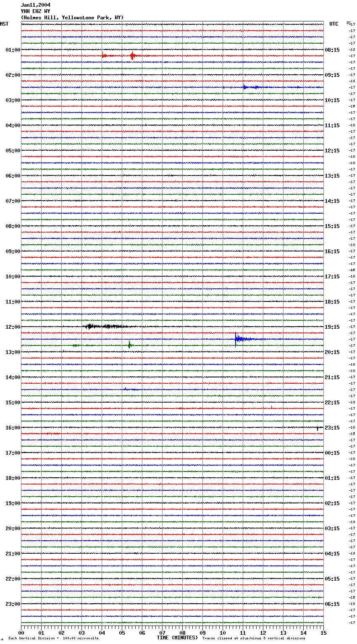Click the '11:15' UTC time label
The height and width of the screenshot is (644, 357).
click(x=332, y=126)
